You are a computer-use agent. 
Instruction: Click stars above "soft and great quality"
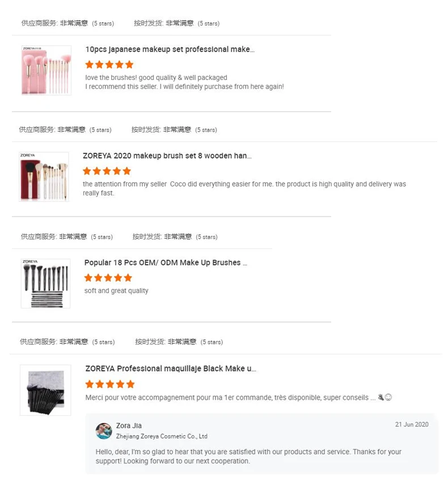point(108,278)
